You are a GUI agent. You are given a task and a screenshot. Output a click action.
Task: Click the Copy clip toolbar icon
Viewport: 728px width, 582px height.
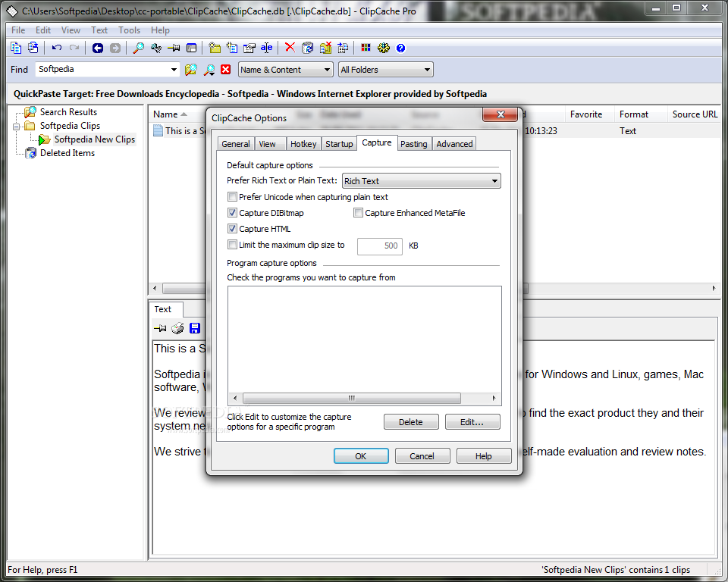[x=16, y=48]
